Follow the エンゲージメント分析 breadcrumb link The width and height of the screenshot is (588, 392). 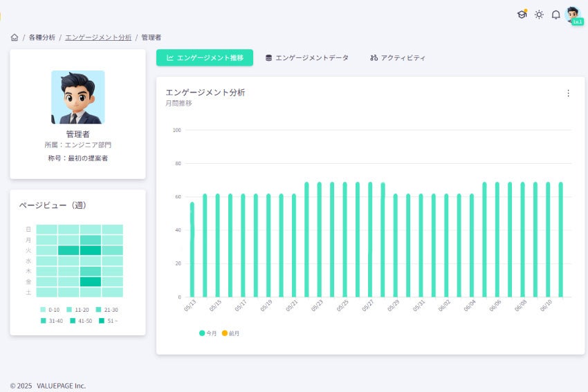pos(98,37)
